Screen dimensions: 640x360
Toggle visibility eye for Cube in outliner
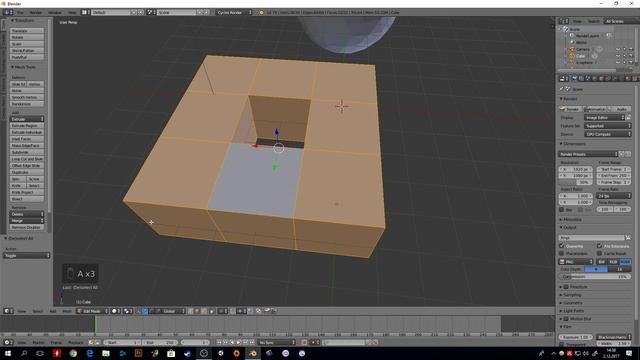618,56
